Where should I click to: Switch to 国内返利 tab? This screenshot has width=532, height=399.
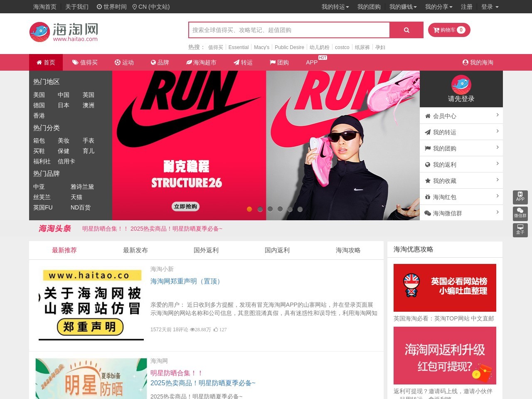(277, 250)
